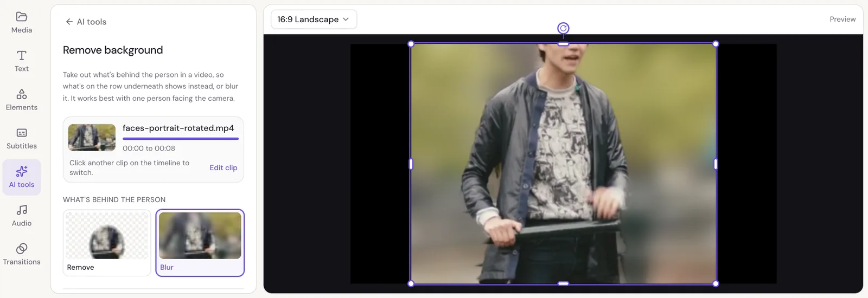Click the bottom-right corner resize handle

[x=716, y=283]
